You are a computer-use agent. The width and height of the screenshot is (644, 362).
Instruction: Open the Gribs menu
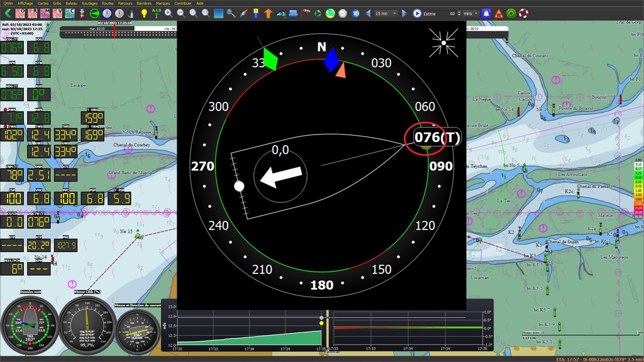tap(57, 3)
